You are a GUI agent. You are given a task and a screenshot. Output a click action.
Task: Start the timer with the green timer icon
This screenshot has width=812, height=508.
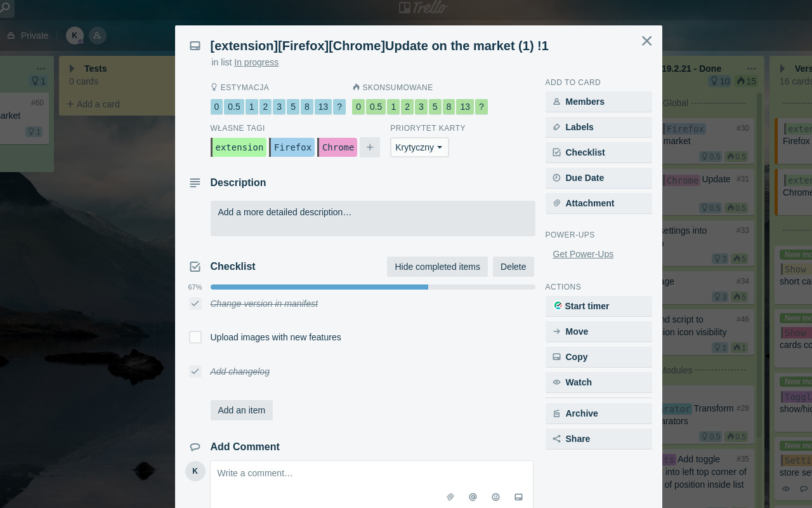[x=558, y=305]
